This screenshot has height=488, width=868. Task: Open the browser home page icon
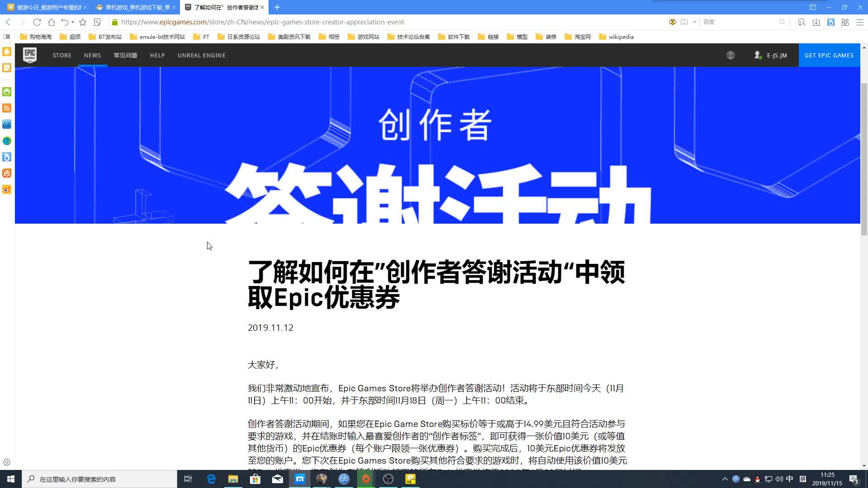click(x=52, y=22)
